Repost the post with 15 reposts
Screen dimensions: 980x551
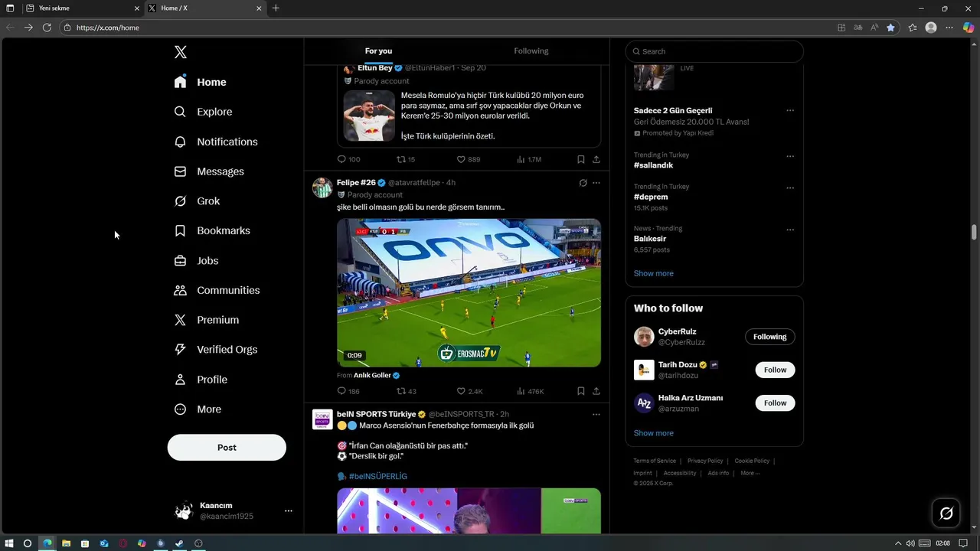[x=400, y=159]
